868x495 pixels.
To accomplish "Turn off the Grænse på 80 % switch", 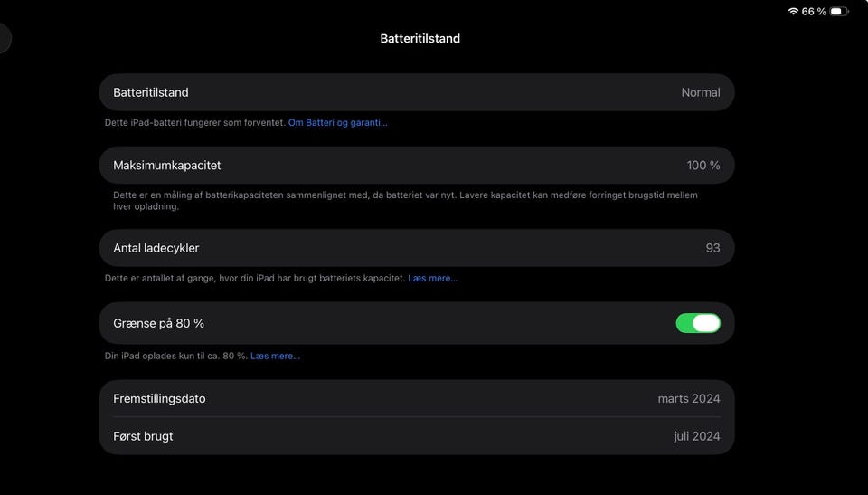I will pos(698,323).
